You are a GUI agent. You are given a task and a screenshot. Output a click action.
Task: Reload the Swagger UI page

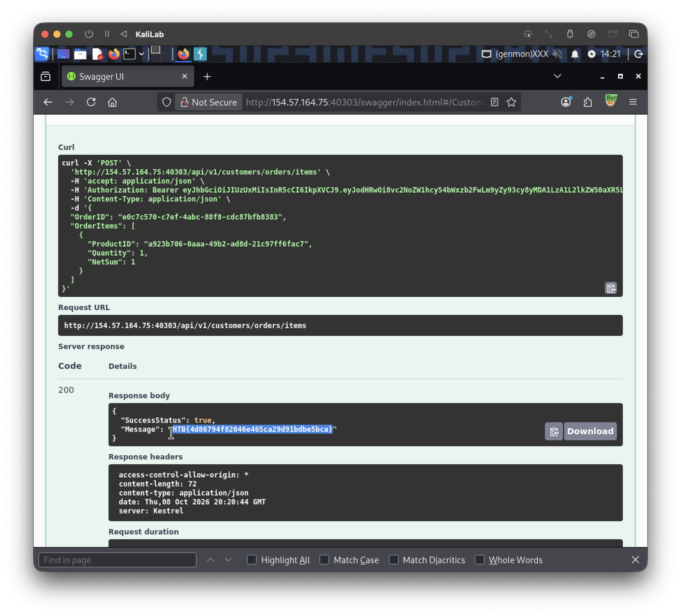[x=91, y=102]
